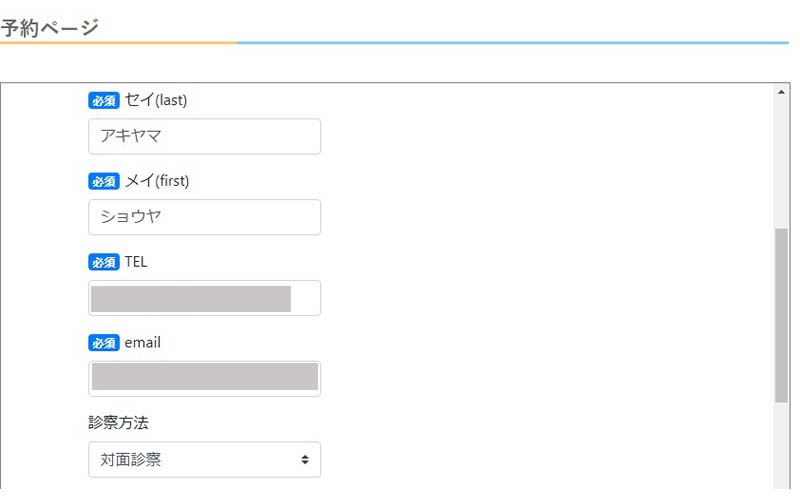This screenshot has width=800, height=500.
Task: Click the TEL label text
Action: pos(136,262)
